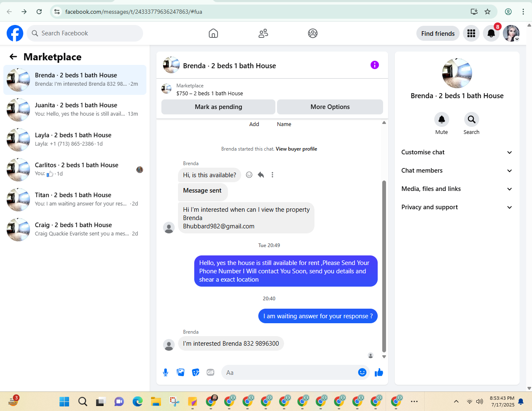Attach a photo with the image icon
Screen dimensions: 532x411
pos(181,372)
